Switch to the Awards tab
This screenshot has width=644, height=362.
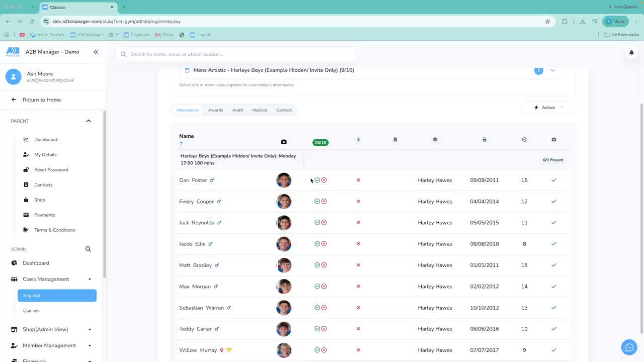(x=215, y=110)
